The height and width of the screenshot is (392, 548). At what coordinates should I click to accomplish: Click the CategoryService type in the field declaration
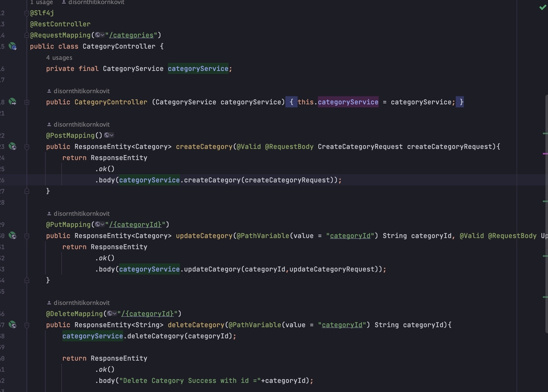coord(133,68)
